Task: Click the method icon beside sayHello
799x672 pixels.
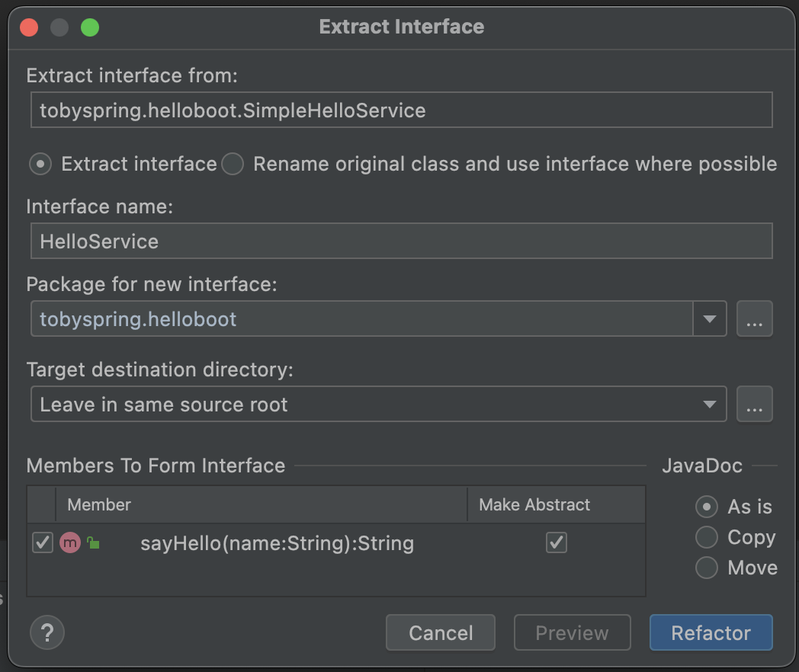Action: (x=69, y=543)
